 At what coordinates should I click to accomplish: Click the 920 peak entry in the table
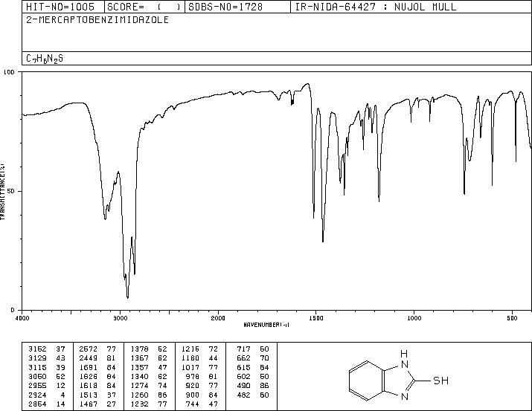coord(193,386)
